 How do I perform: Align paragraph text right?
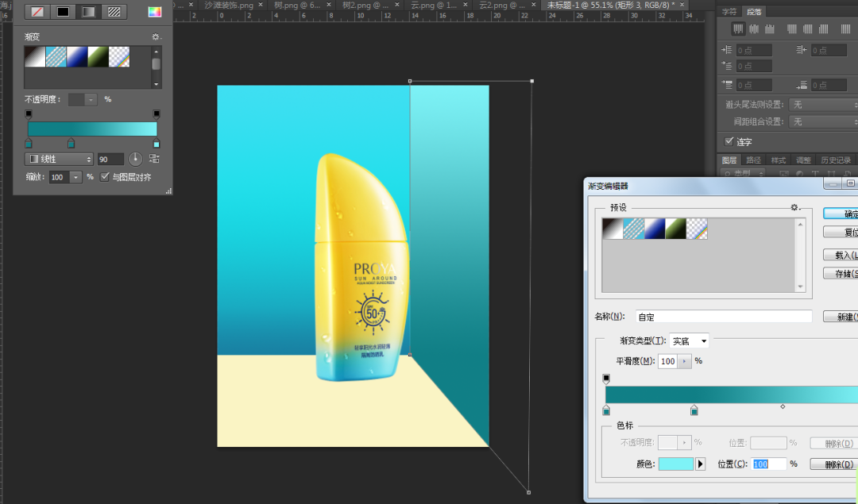coord(769,29)
